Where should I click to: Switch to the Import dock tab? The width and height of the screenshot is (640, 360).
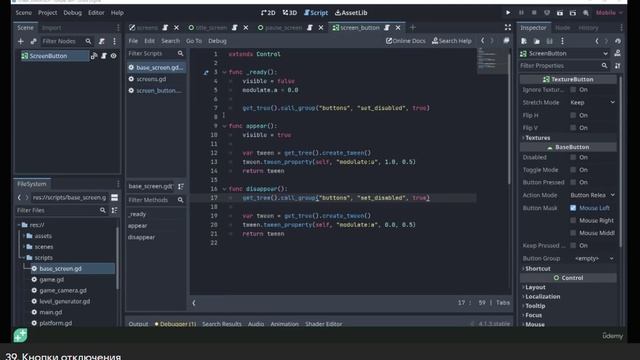[x=51, y=28]
